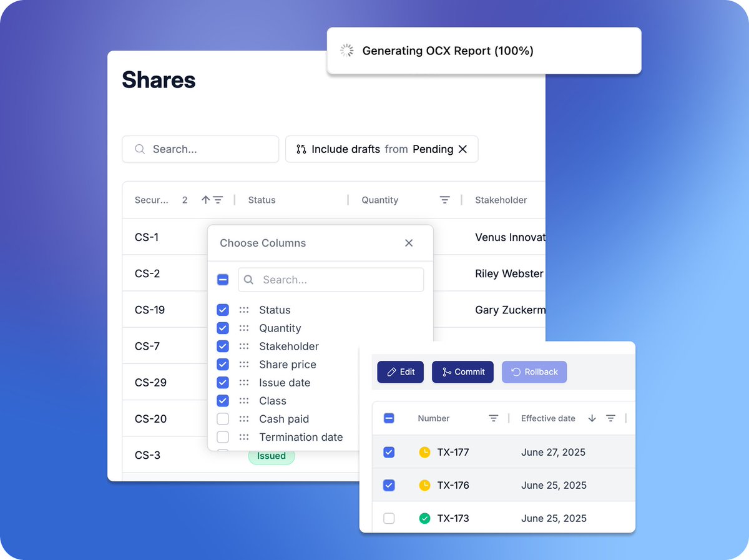Open the Quantity column filter icon
The image size is (749, 560).
[444, 200]
